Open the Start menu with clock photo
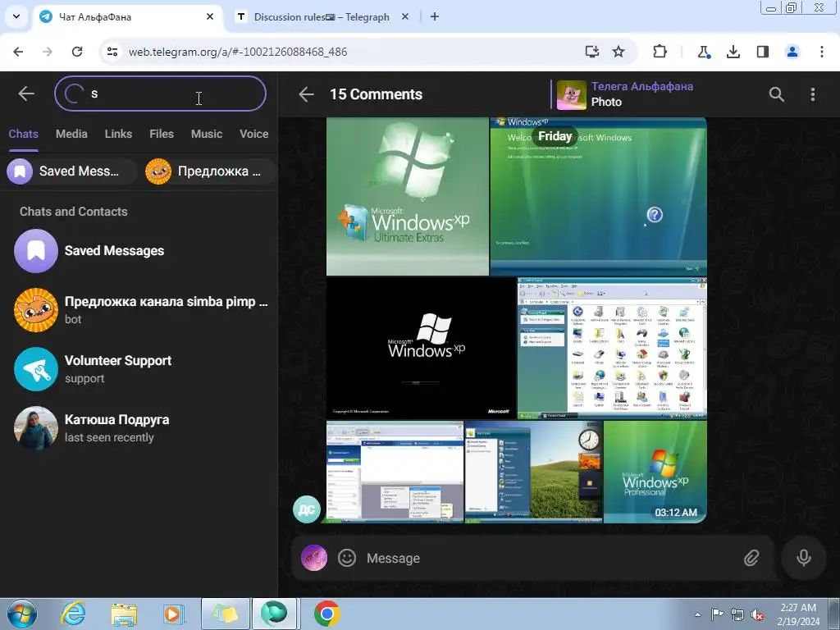The image size is (840, 630). click(x=533, y=472)
